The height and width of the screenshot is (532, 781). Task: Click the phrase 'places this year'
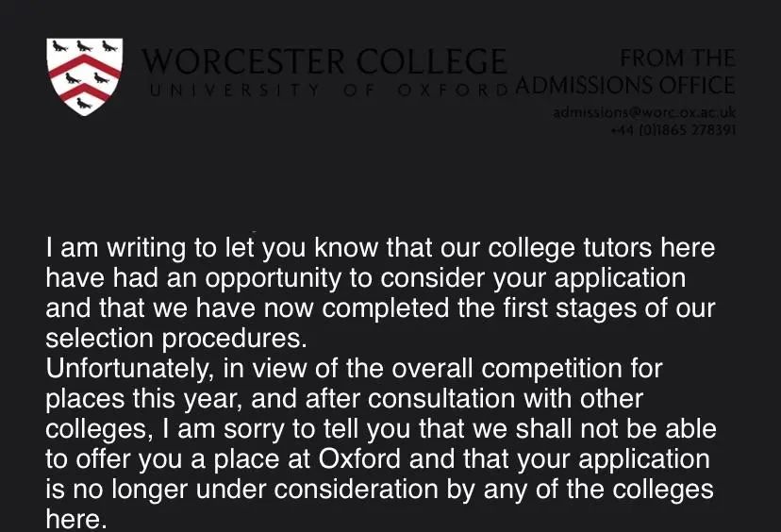point(143,399)
